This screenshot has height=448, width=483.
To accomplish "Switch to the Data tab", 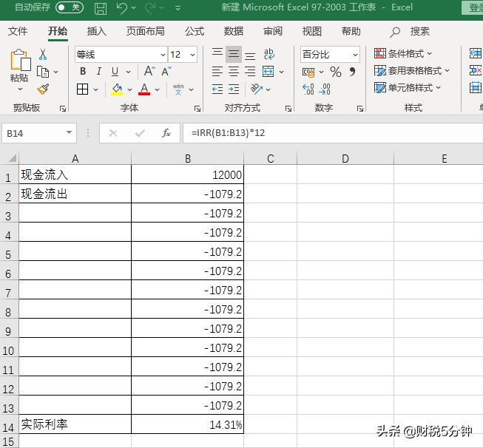I will point(233,31).
